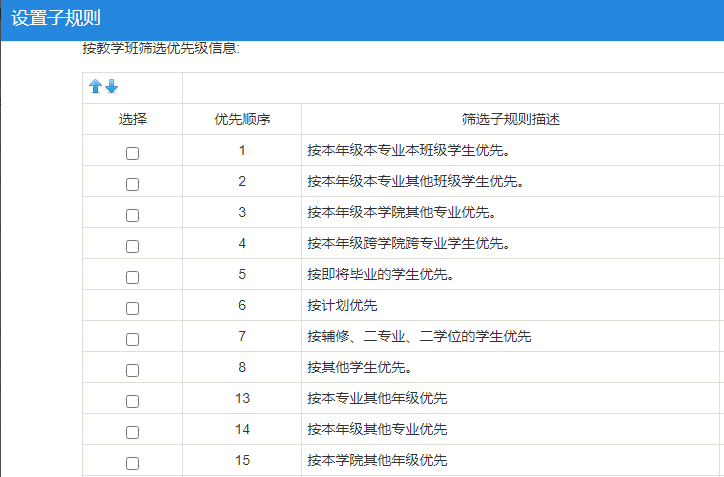Screen dimensions: 724x477
Task: Click the move-down arrow icon
Action: pyautogui.click(x=111, y=87)
